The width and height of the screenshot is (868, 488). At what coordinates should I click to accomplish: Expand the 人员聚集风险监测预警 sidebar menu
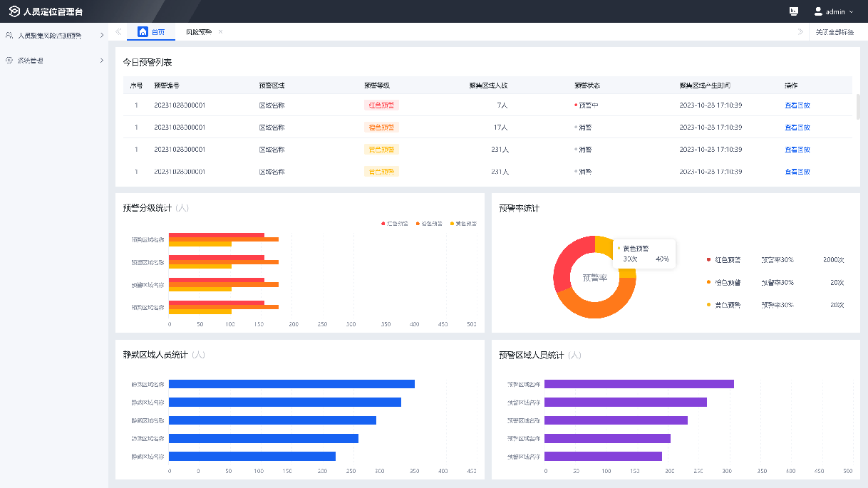click(x=102, y=35)
